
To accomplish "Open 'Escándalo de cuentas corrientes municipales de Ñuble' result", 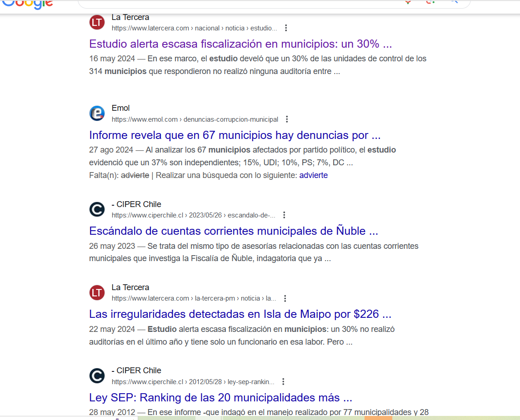I will click(234, 231).
